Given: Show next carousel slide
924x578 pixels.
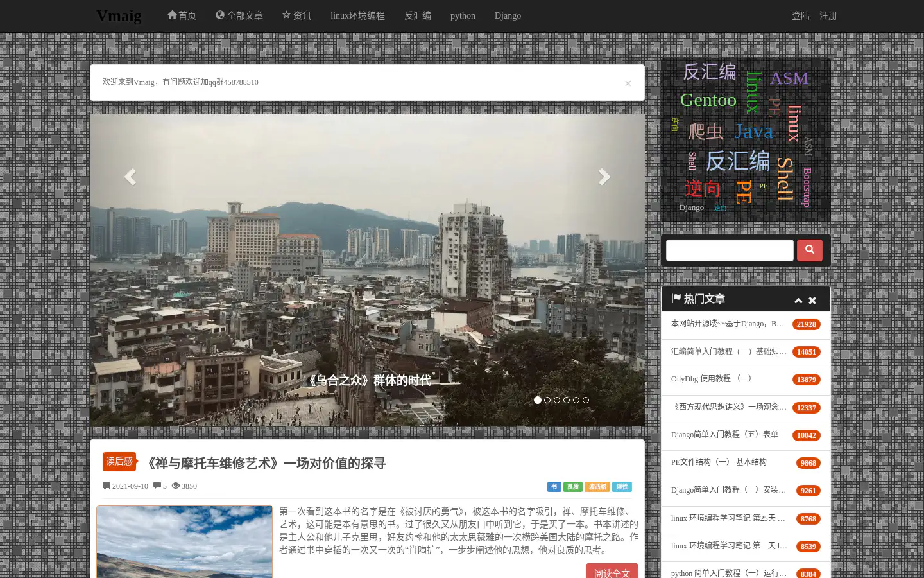Looking at the screenshot, I should pos(604,177).
